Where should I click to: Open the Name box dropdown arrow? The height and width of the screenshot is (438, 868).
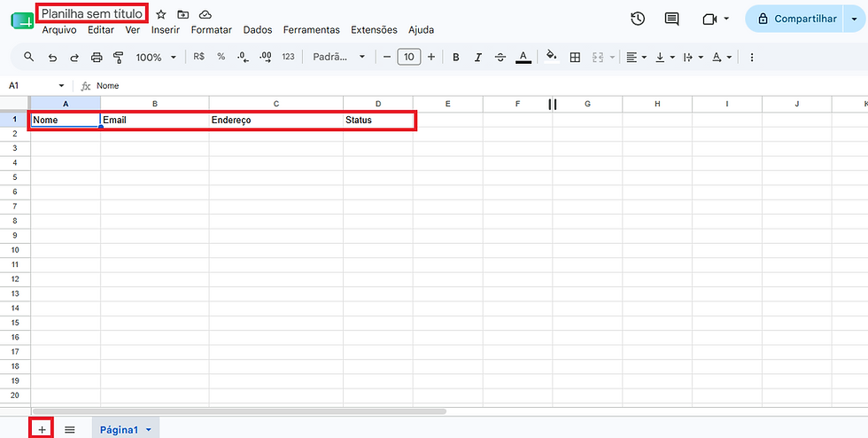coord(61,86)
